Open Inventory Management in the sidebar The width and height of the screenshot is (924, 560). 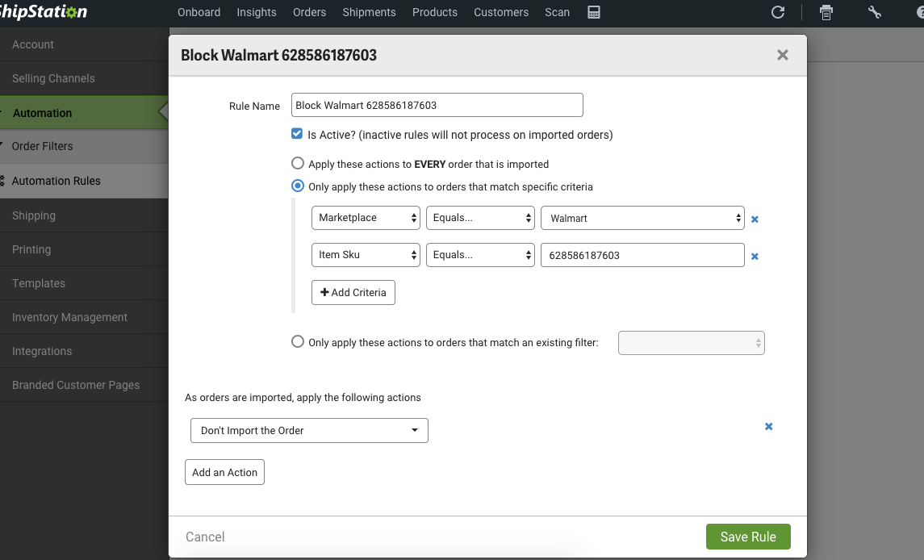point(84,317)
